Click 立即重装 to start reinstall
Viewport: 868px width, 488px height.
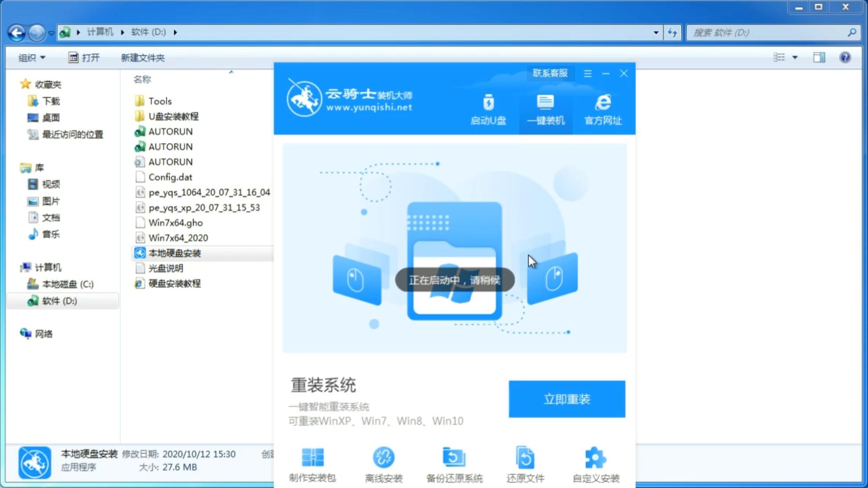click(567, 398)
